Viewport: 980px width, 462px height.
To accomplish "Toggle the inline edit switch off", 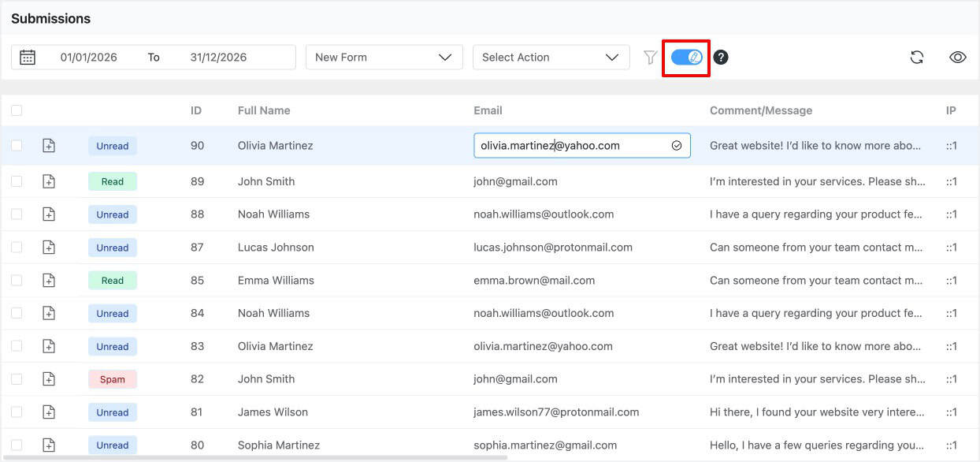I will click(687, 57).
